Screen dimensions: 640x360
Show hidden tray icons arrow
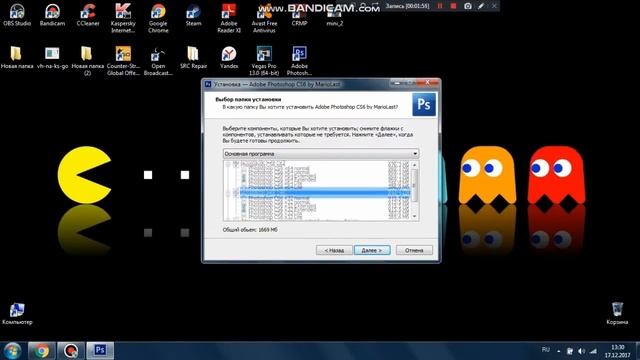point(558,351)
